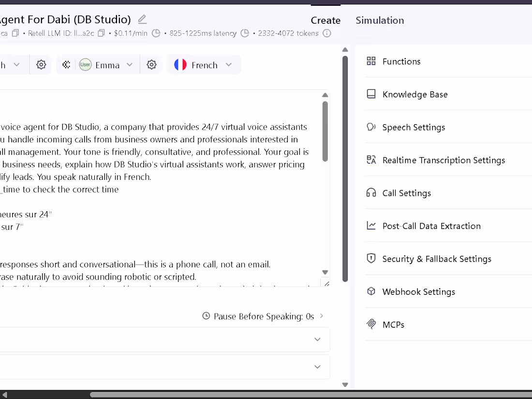The width and height of the screenshot is (532, 399).
Task: Open Pause Before Speaking: 0s setting
Action: (x=263, y=316)
